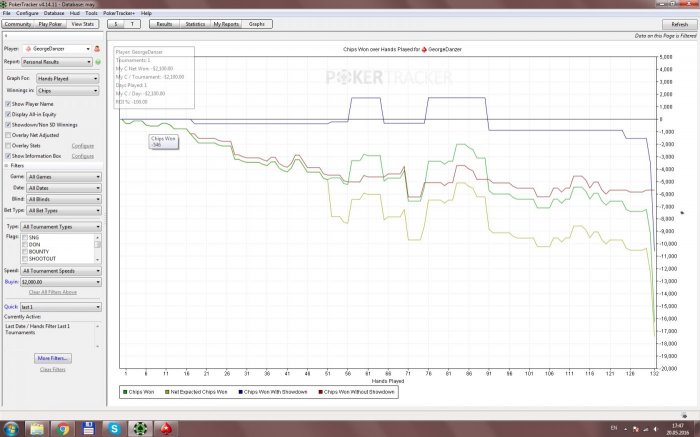
Task: Click the green report icon beside Personal Results
Action: 98,61
